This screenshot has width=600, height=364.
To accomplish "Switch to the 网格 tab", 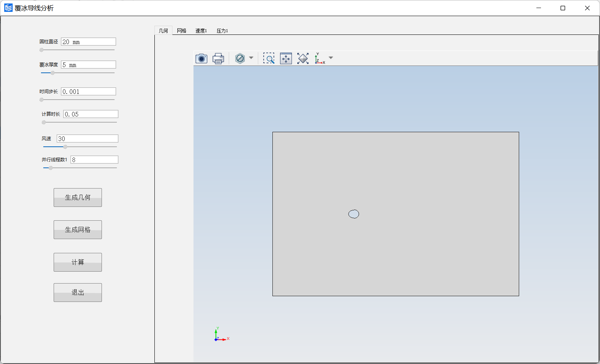I will pyautogui.click(x=182, y=31).
